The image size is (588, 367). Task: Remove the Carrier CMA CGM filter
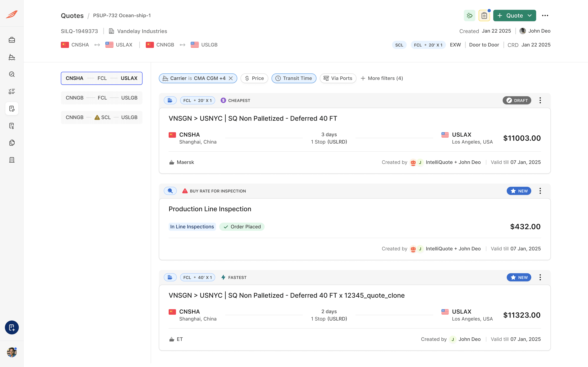231,78
